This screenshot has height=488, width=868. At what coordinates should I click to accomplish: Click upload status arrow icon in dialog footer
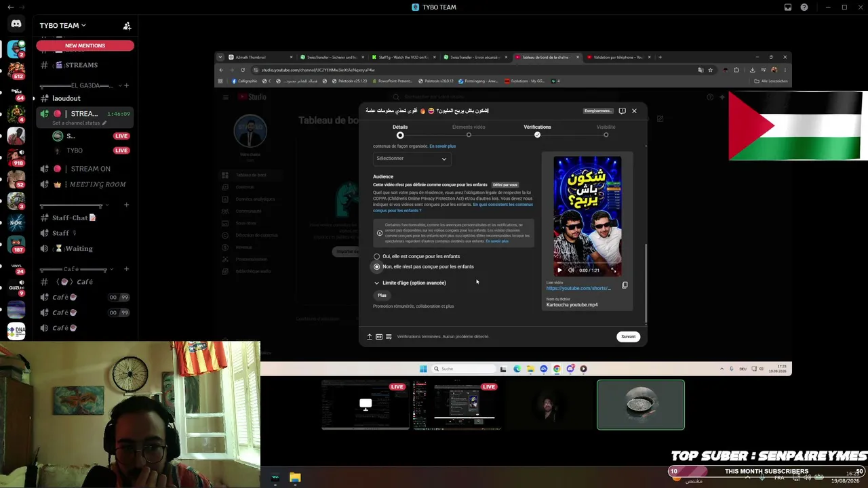point(370,337)
